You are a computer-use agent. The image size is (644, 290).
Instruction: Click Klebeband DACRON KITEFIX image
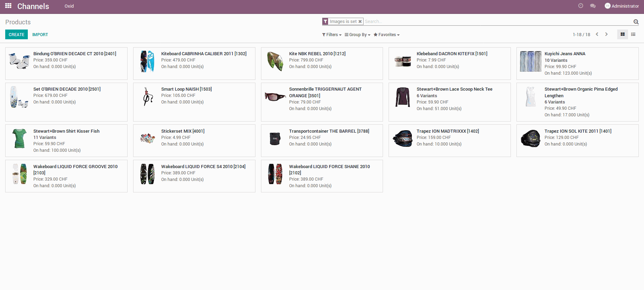pyautogui.click(x=403, y=61)
